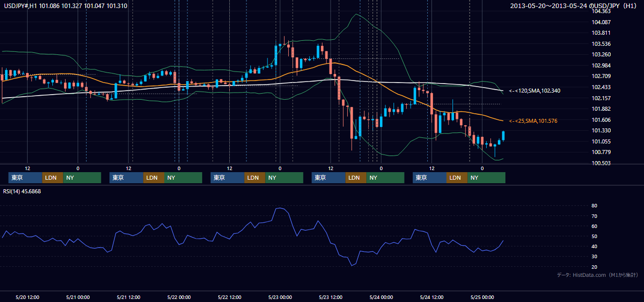This screenshot has height=302, width=644.
Task: Click the 104.363 price axis label
Action: 601,11
